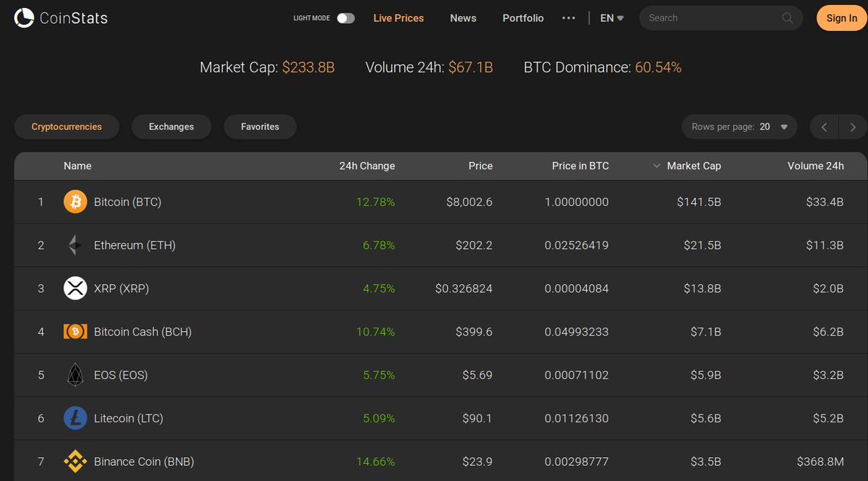Switch to the Exchanges tab
This screenshot has height=481, width=868.
171,127
